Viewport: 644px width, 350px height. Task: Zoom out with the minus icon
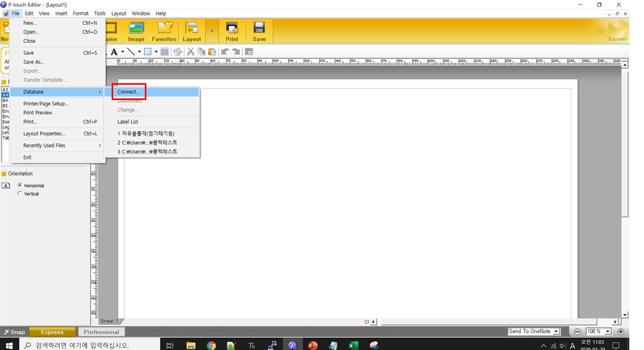[578, 332]
